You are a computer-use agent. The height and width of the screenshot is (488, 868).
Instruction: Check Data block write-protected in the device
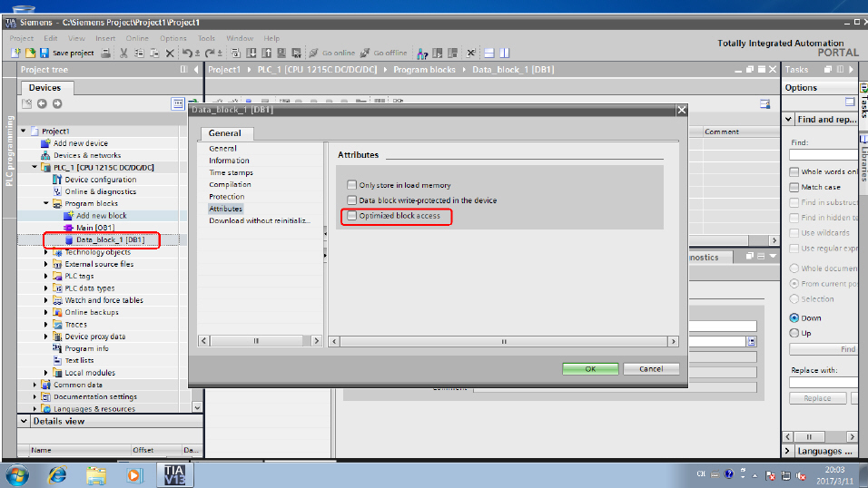[351, 200]
